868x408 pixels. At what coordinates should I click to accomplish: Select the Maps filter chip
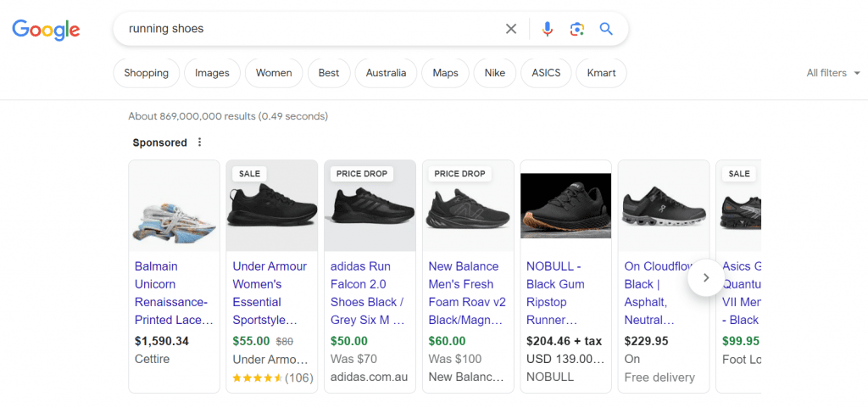point(445,73)
